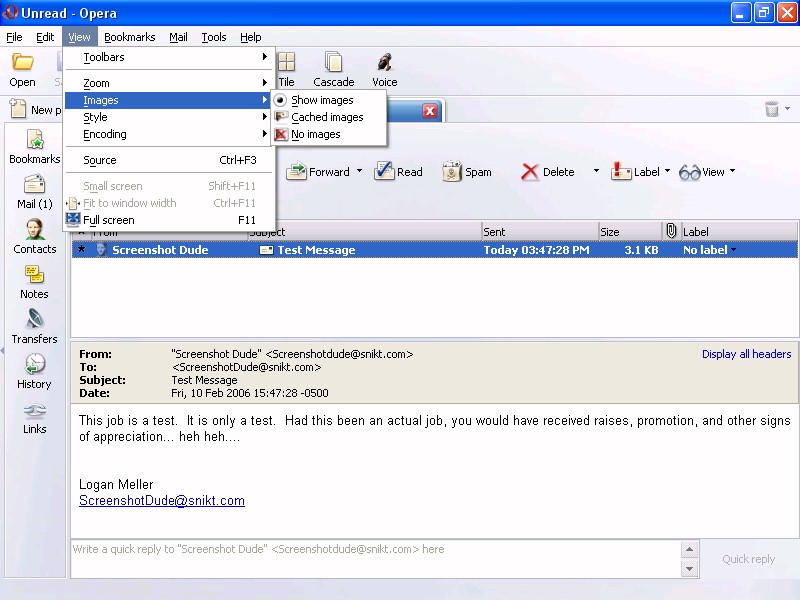Mark message as Spam
Screen dimensions: 800x600
(467, 172)
